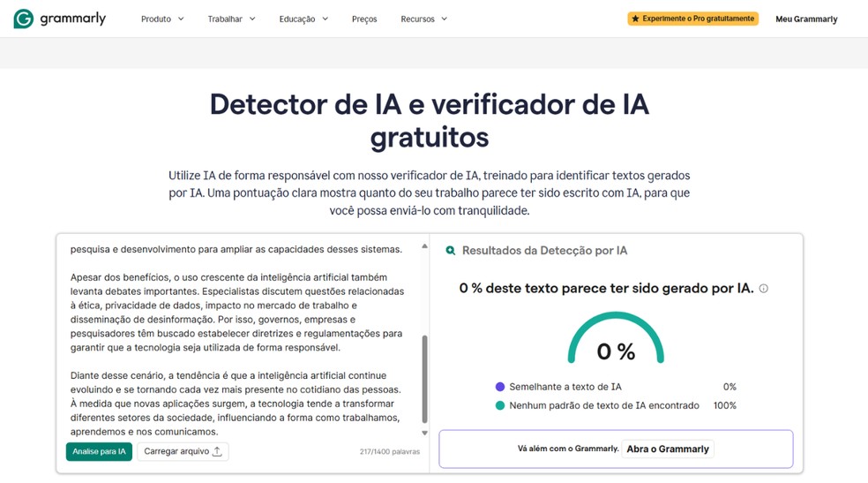Click the text box scroll up arrow
The width and height of the screenshot is (868, 483).
[424, 246]
